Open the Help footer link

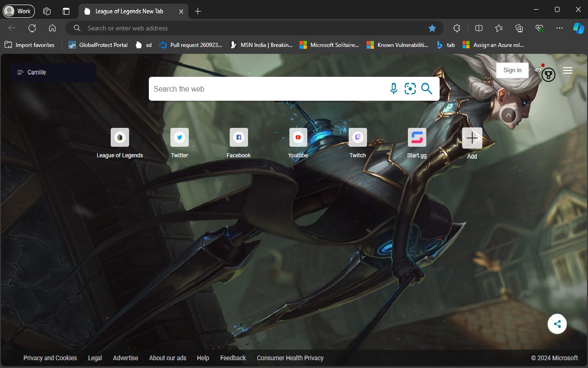(203, 358)
